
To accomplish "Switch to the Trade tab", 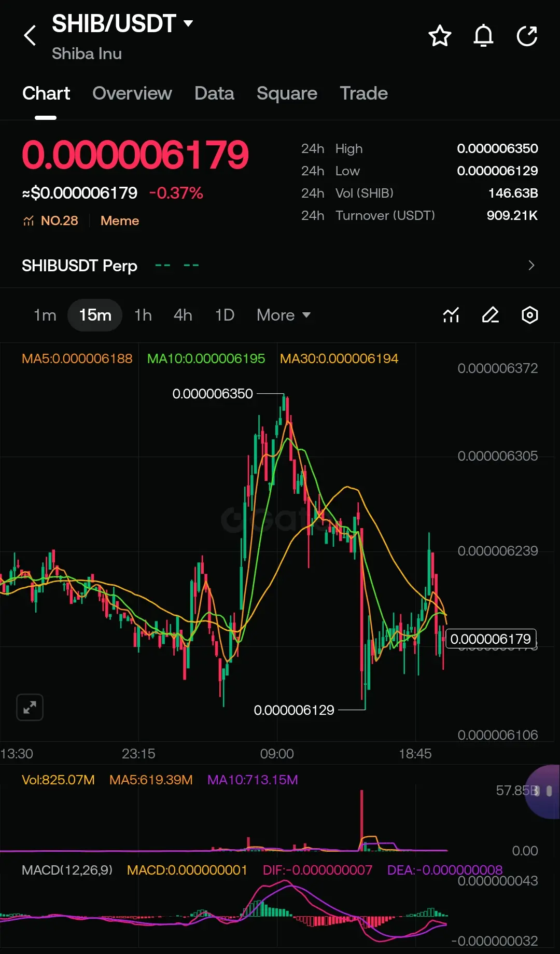I will click(x=363, y=93).
